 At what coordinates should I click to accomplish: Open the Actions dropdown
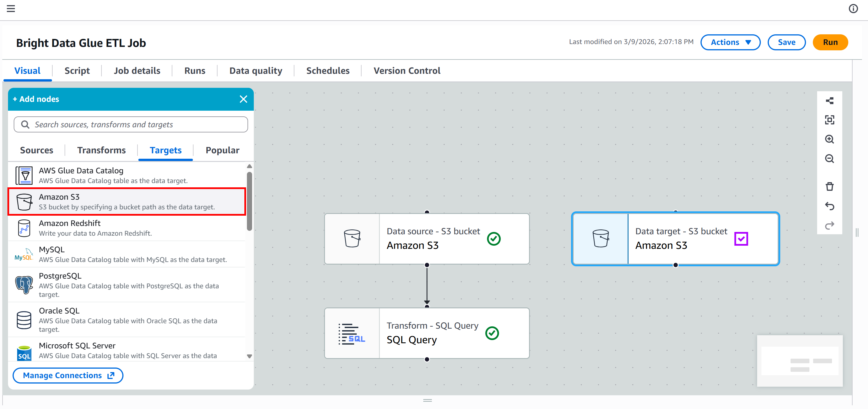click(730, 42)
